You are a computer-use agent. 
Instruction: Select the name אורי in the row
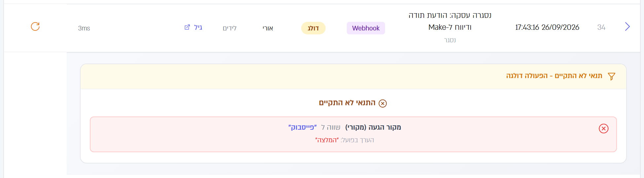(x=268, y=28)
